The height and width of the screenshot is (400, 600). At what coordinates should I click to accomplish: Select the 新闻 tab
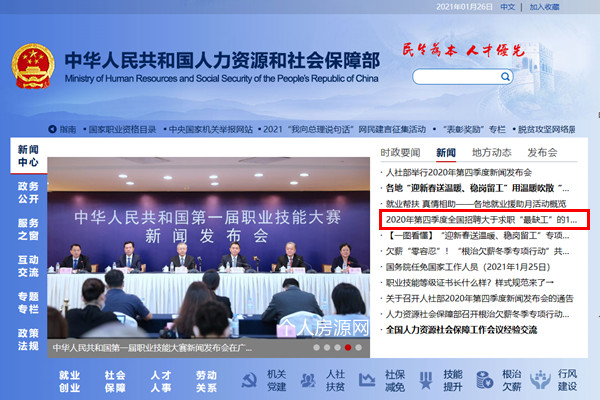click(x=446, y=153)
